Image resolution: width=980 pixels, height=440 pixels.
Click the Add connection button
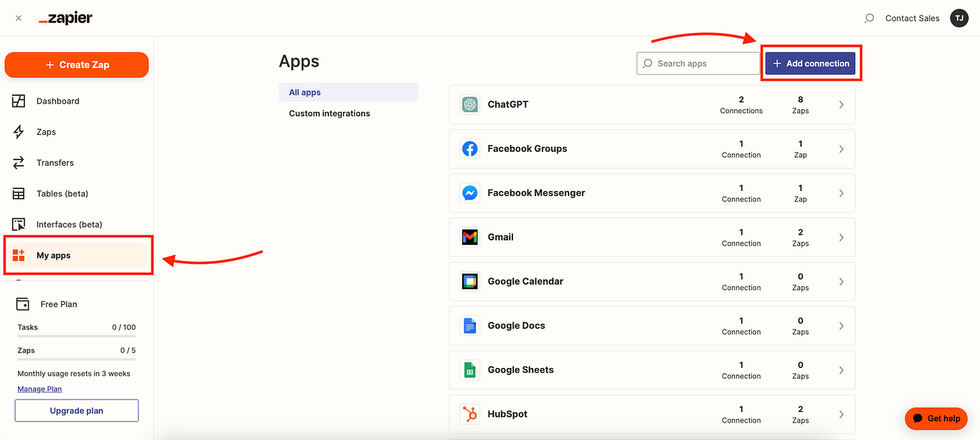click(811, 63)
